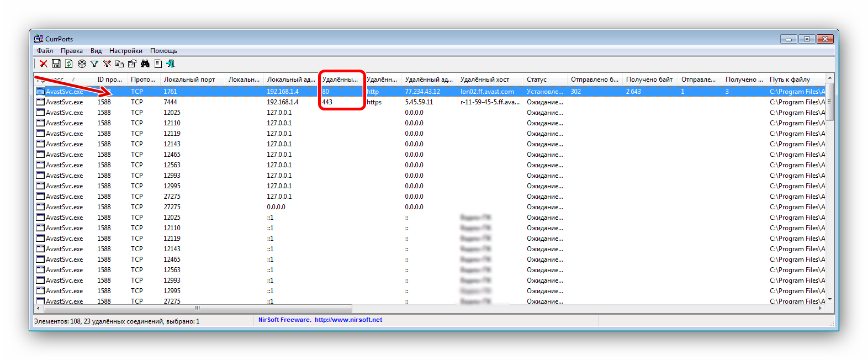
Task: Sort by the 'Отправлено б...' column header
Action: (595, 80)
